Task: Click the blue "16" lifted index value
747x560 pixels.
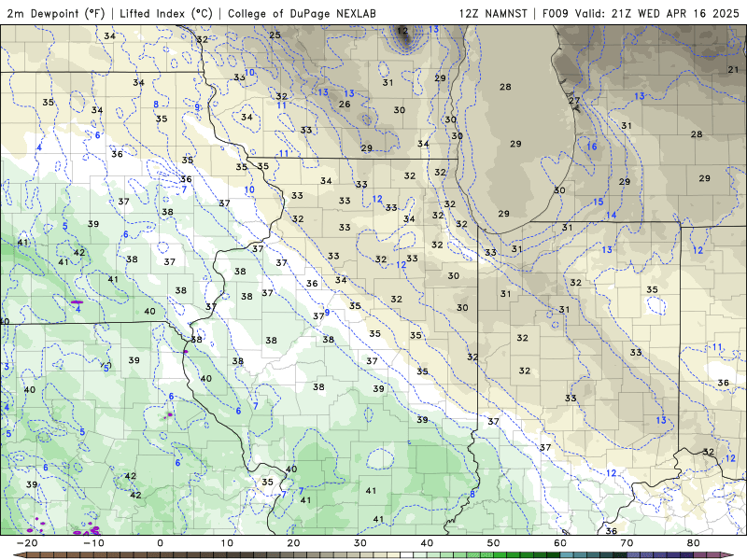Action: point(592,147)
